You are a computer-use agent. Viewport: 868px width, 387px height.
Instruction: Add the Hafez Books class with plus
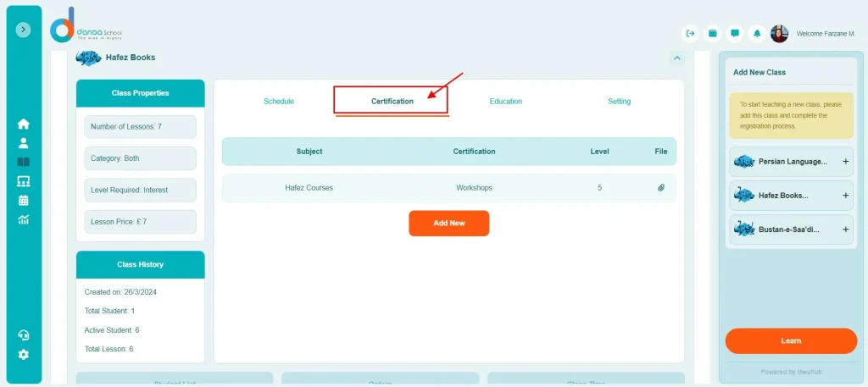tap(845, 195)
